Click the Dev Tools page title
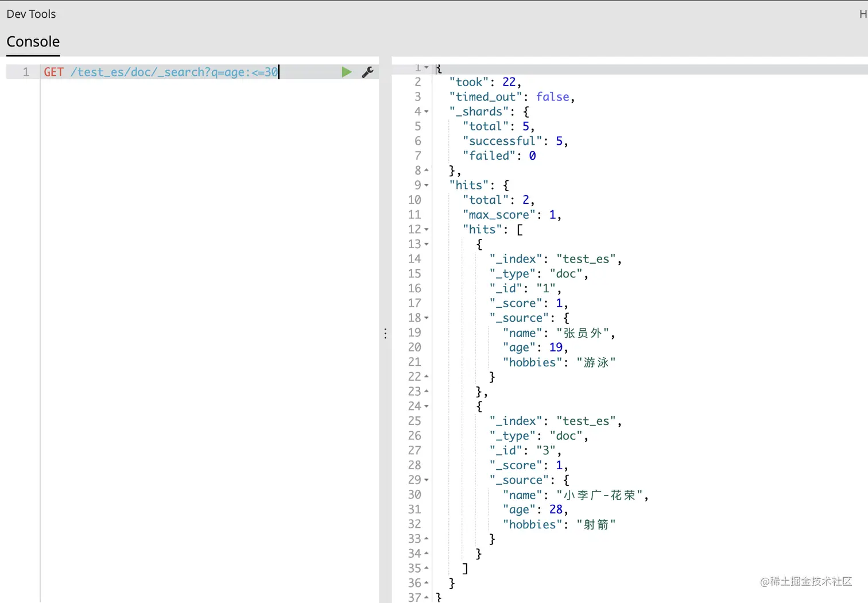This screenshot has height=603, width=868. tap(31, 14)
